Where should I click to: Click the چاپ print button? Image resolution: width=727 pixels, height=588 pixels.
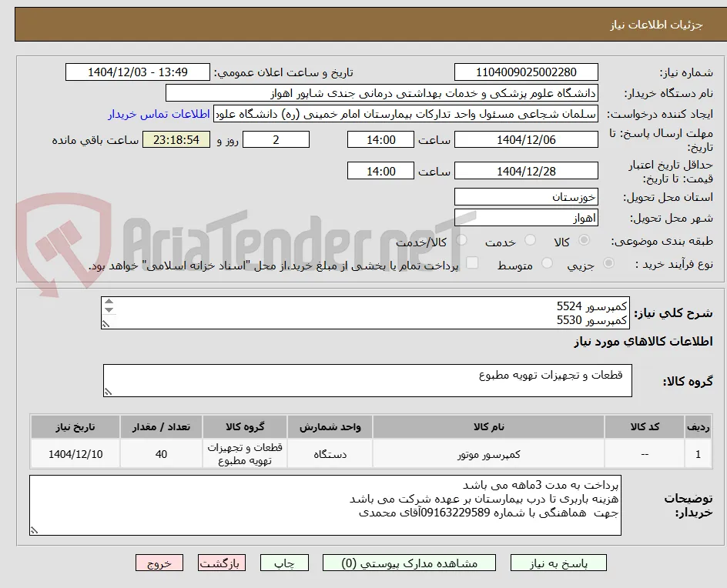[284, 563]
